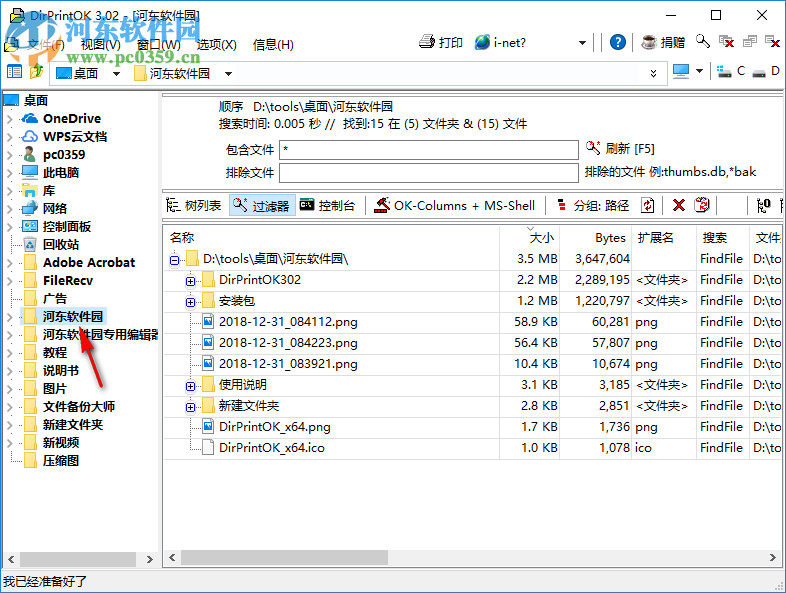Select WPS云文档 in the folder tree
The height and width of the screenshot is (593, 786).
75,136
